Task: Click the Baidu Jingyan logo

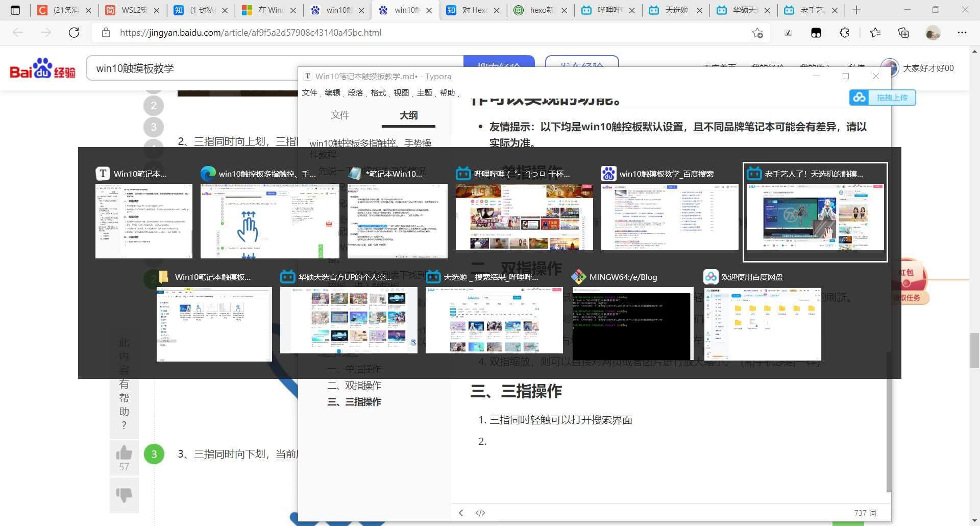Action: coord(43,68)
